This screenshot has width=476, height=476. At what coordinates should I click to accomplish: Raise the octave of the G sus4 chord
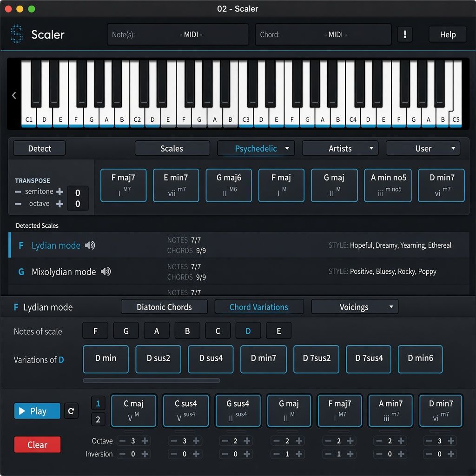pyautogui.click(x=247, y=441)
